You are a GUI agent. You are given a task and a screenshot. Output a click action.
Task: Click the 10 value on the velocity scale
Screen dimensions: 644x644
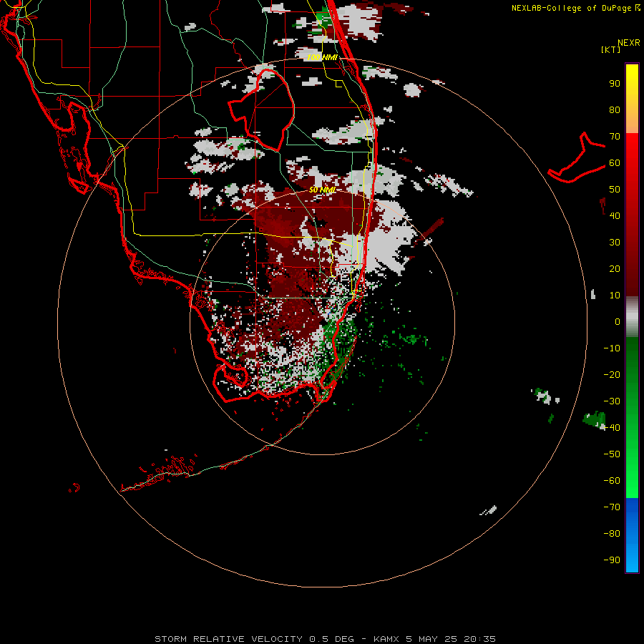(x=615, y=296)
